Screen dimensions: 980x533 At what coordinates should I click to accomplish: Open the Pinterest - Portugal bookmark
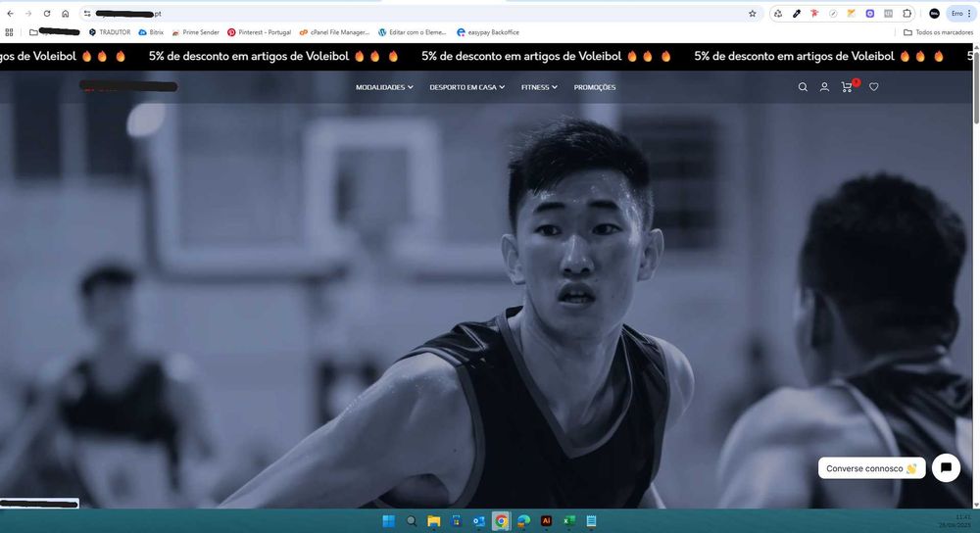pyautogui.click(x=260, y=32)
